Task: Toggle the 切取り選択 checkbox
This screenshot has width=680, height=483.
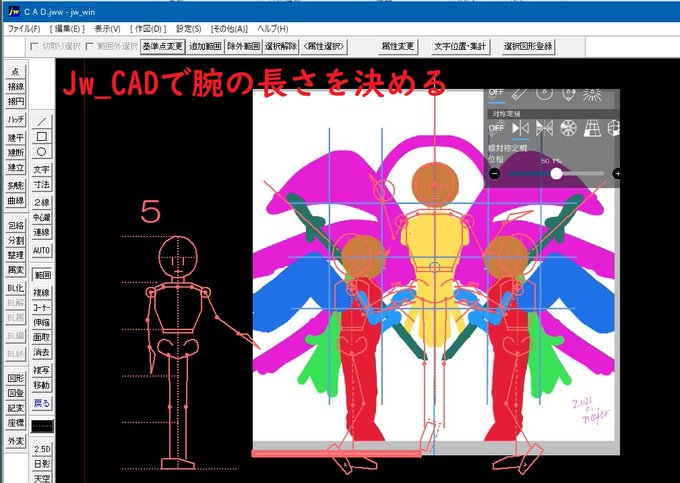Action: (34, 46)
